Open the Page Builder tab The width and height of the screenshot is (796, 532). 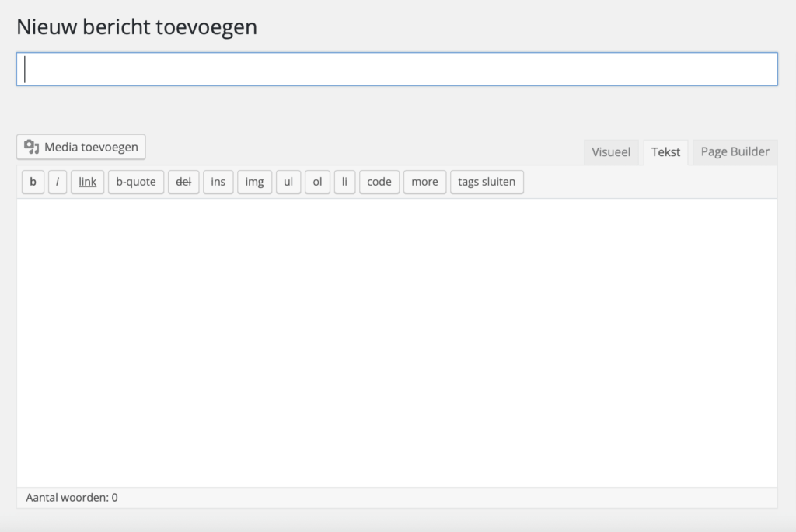(x=735, y=152)
